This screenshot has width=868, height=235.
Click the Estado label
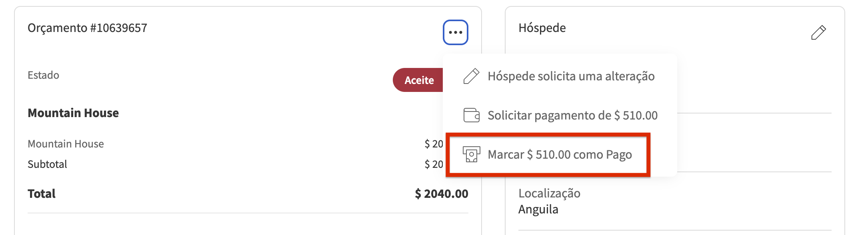(x=43, y=75)
